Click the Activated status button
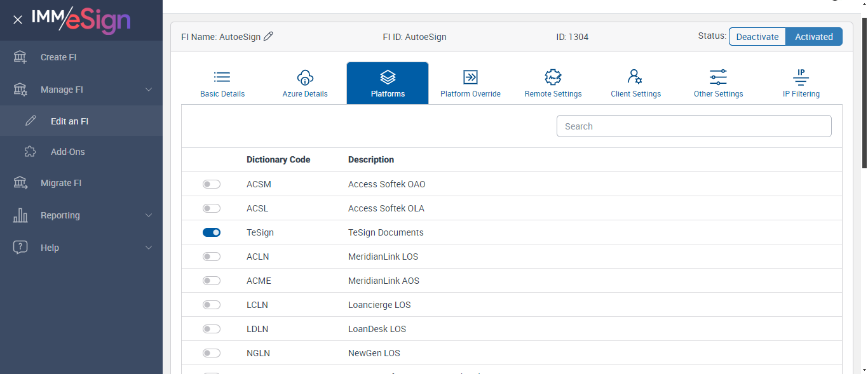 tap(813, 37)
